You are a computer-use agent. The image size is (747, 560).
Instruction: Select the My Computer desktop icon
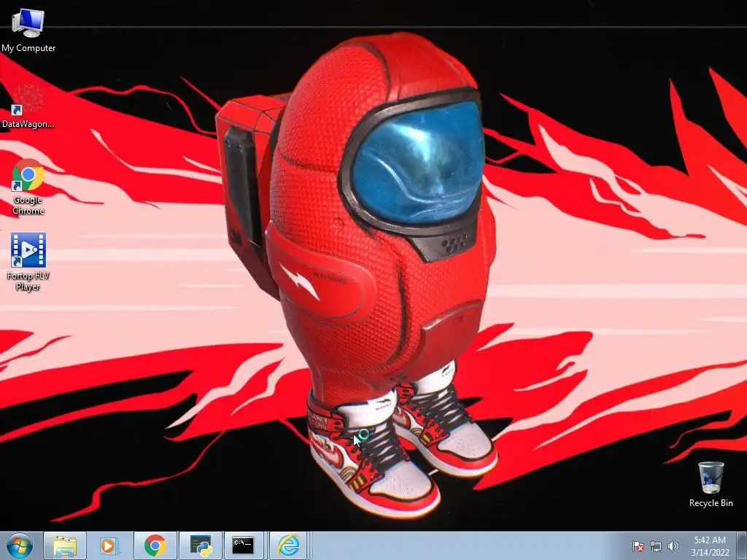[28, 29]
